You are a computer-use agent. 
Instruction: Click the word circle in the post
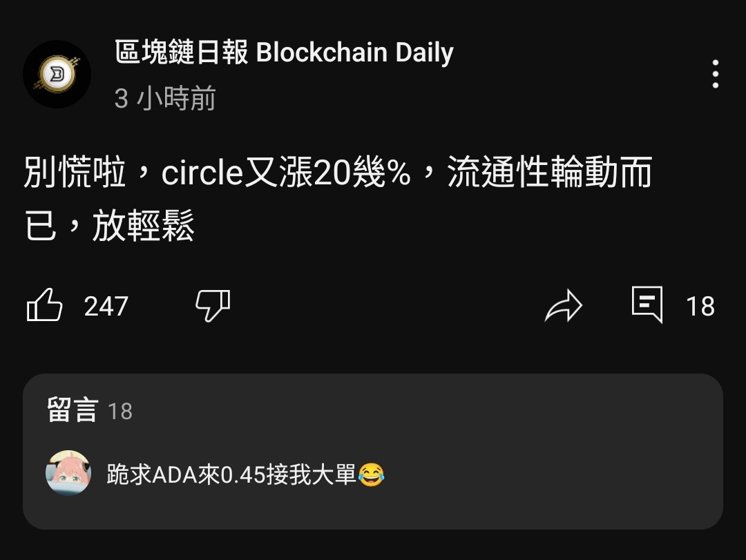click(x=202, y=172)
